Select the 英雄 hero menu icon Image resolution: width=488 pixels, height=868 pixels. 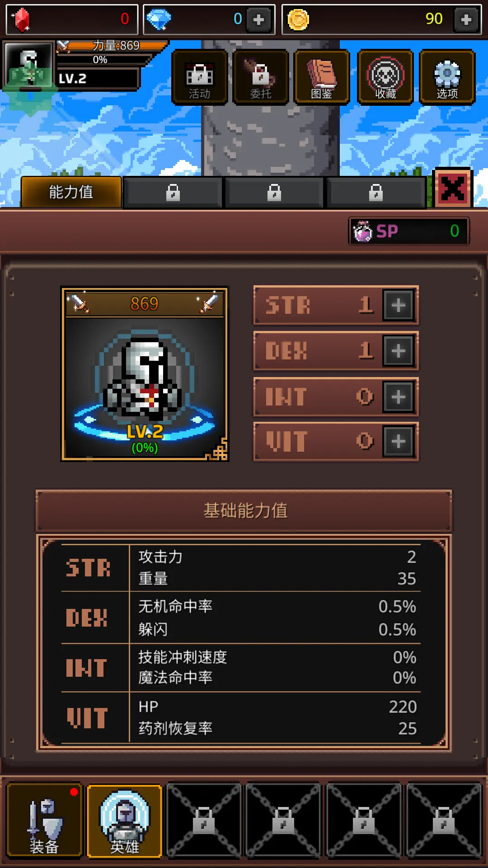click(124, 820)
